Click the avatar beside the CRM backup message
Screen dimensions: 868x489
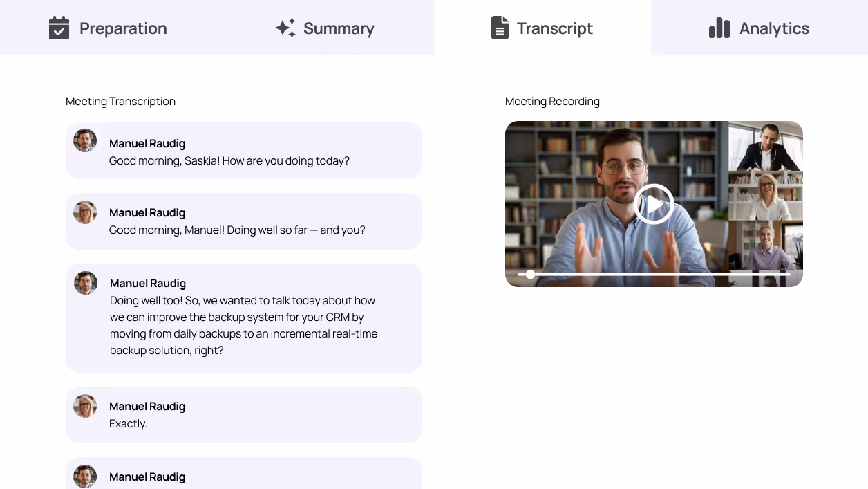86,283
